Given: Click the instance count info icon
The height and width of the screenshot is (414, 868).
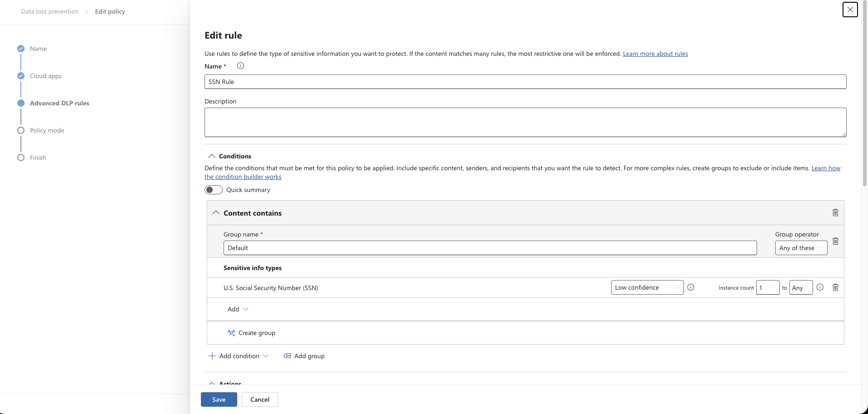Looking at the screenshot, I should [820, 287].
